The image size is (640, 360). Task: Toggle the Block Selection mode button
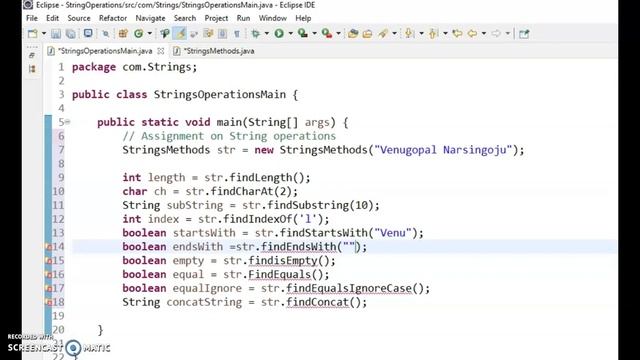222,33
